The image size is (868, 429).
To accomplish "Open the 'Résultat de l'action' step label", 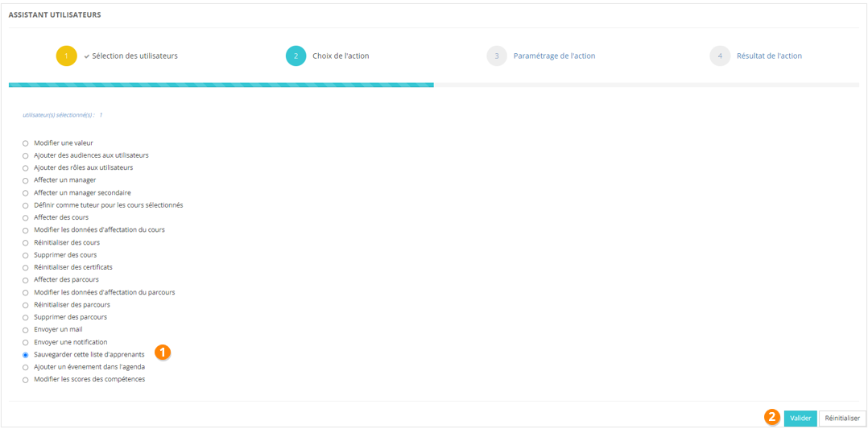I will [769, 56].
